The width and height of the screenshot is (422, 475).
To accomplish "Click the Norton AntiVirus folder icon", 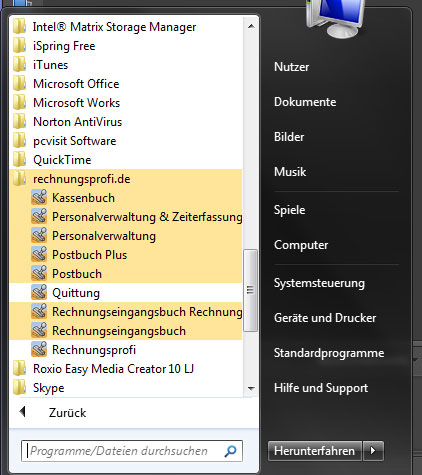I will coord(20,121).
